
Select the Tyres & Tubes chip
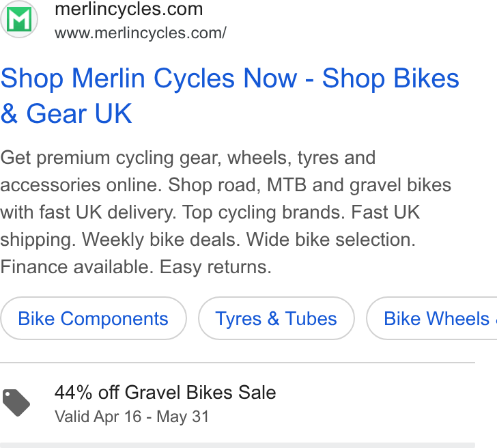(276, 318)
